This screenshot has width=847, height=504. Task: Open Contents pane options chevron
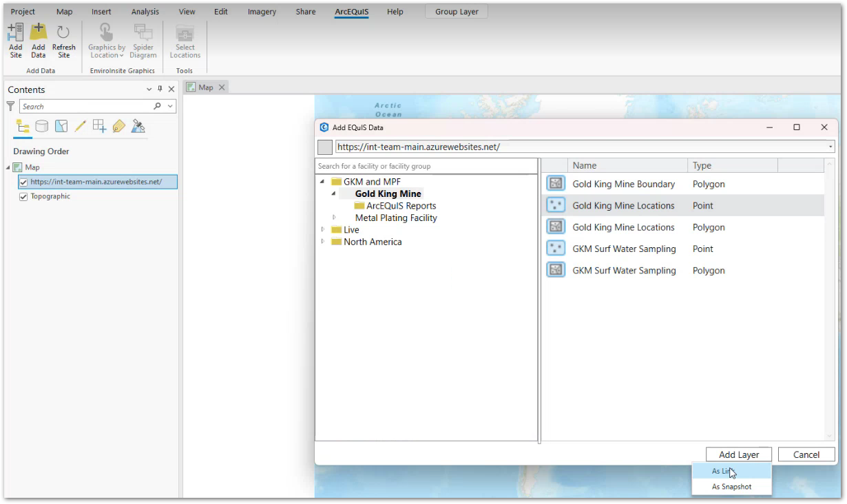point(149,90)
